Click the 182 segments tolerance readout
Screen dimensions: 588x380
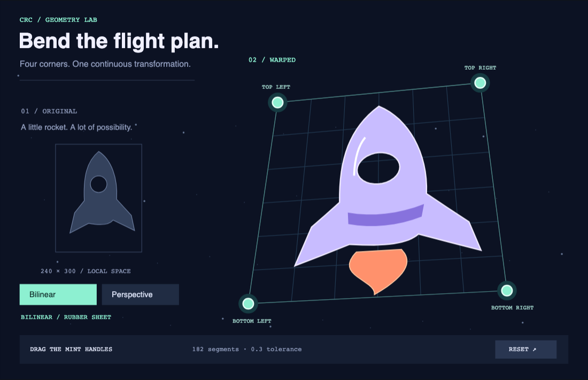247,349
